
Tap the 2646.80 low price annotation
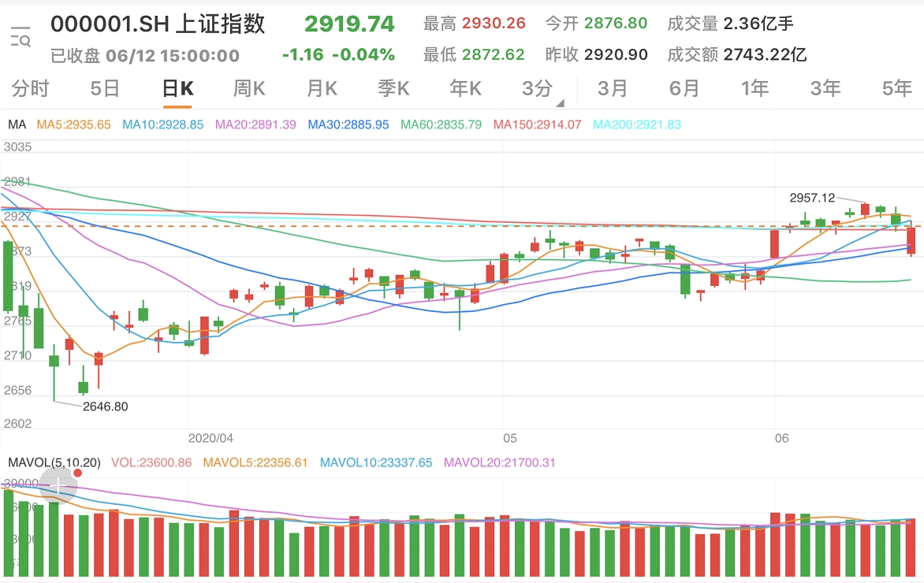tap(105, 407)
